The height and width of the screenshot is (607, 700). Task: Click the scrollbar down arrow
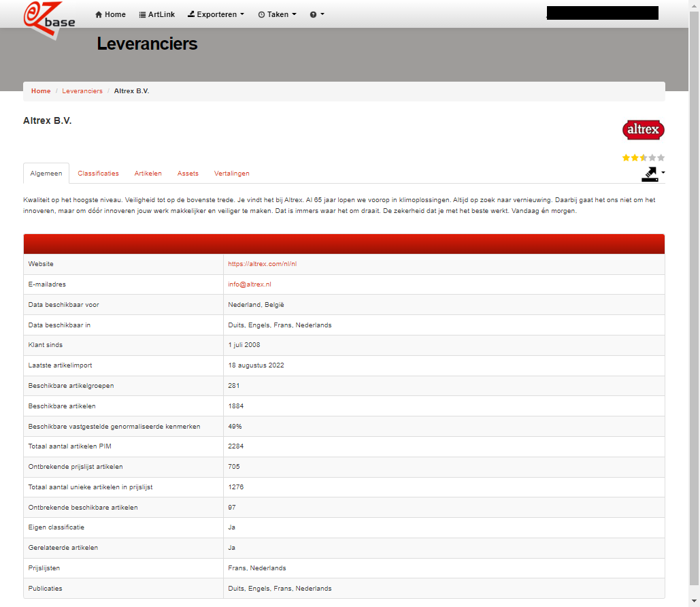[x=694, y=601]
